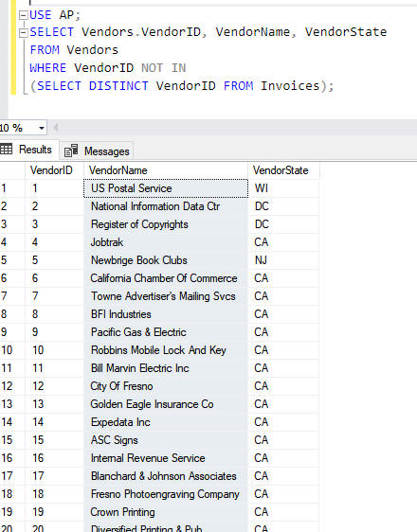The width and height of the screenshot is (417, 532).
Task: Select the US Postal Service cell
Action: tap(166, 188)
